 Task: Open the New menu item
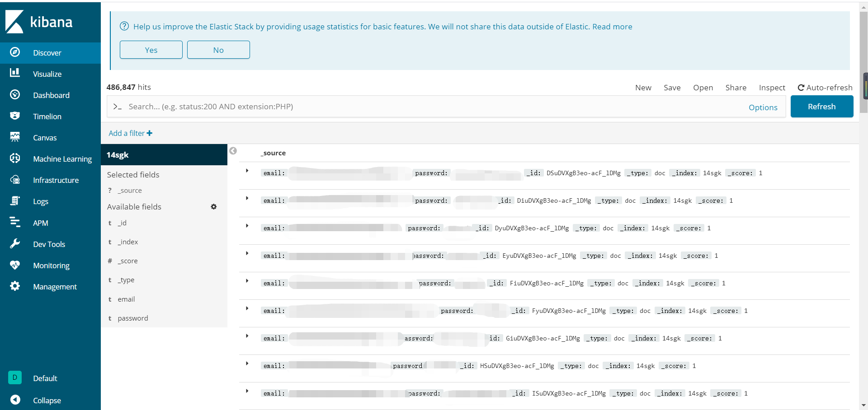(x=643, y=88)
